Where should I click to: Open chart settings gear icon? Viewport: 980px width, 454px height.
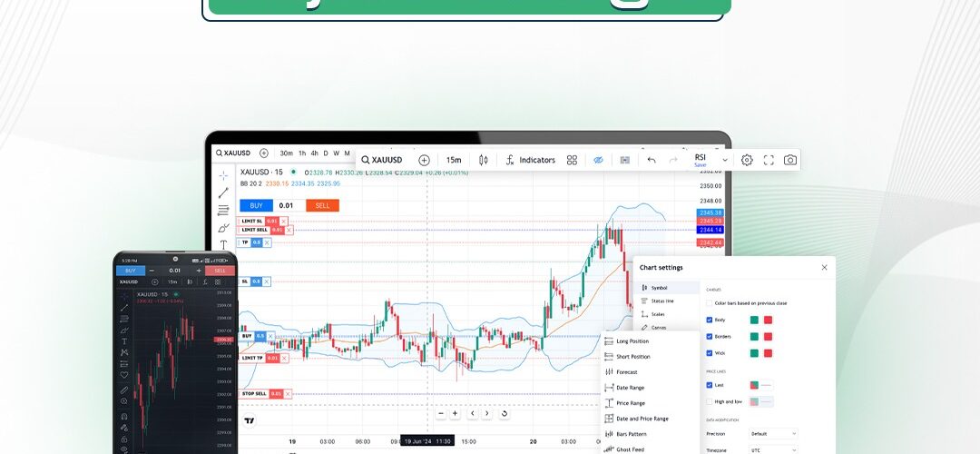click(747, 160)
